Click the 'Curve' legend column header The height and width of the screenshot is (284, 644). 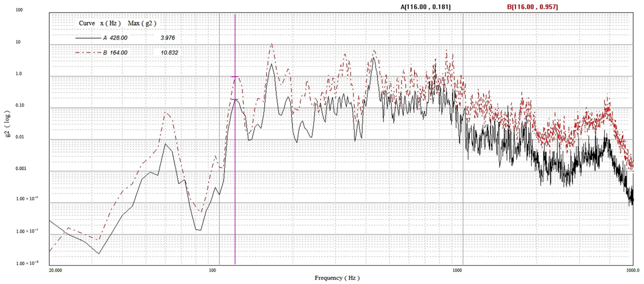(x=87, y=23)
